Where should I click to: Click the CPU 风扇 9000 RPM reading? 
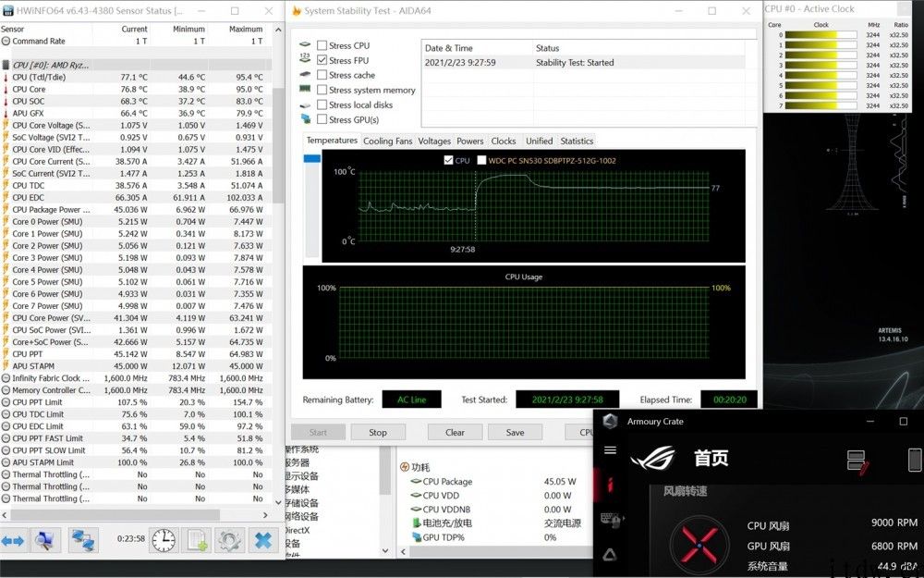[x=833, y=523]
